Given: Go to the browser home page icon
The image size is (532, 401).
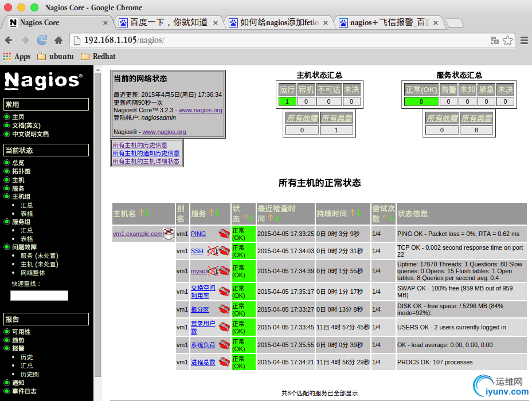Looking at the screenshot, I should [x=58, y=40].
